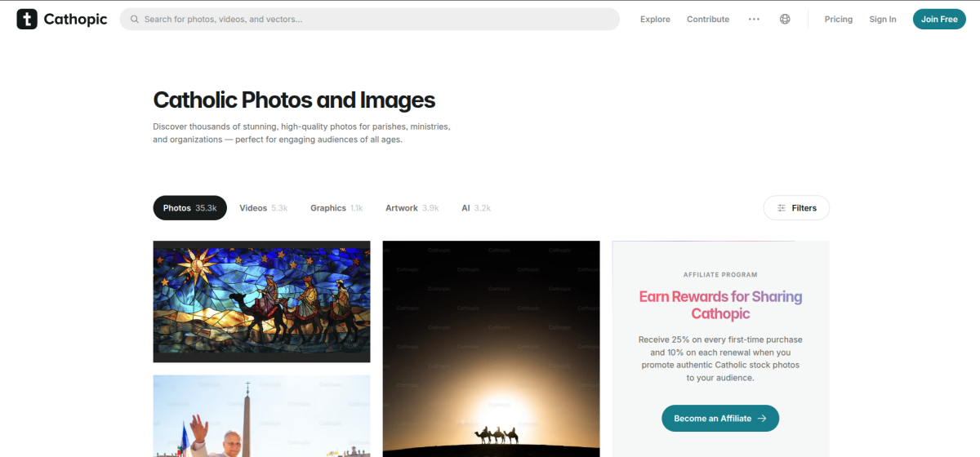Click the search magnifier icon
The image size is (980, 457).
coord(135,20)
